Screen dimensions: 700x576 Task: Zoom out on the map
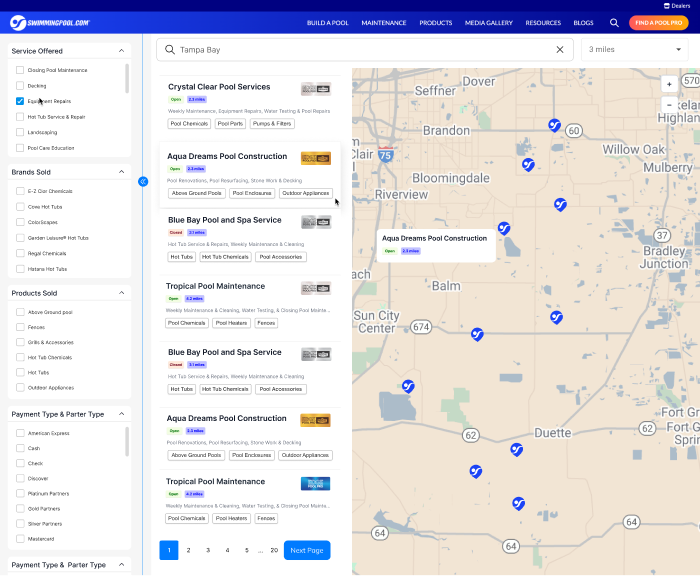[x=669, y=104]
